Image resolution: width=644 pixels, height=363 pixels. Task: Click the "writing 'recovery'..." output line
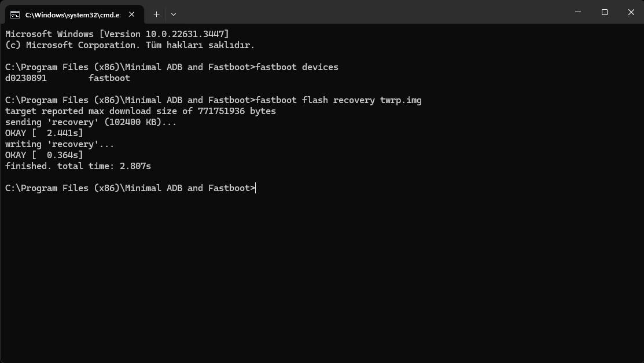(x=60, y=144)
